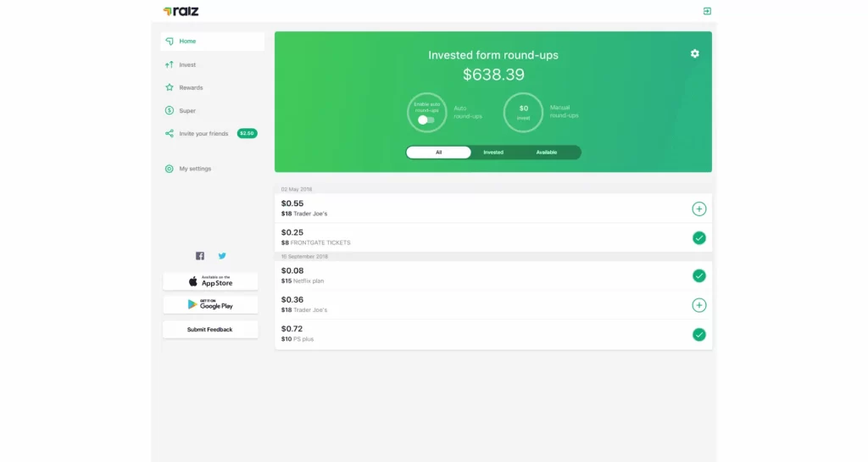Click the Invest arrow icon
Image resolution: width=868 pixels, height=462 pixels.
[x=170, y=64]
